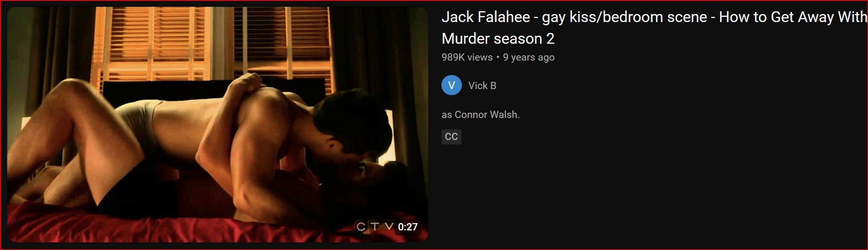This screenshot has height=250, width=868.
Task: Click the 989K views count text
Action: point(467,57)
